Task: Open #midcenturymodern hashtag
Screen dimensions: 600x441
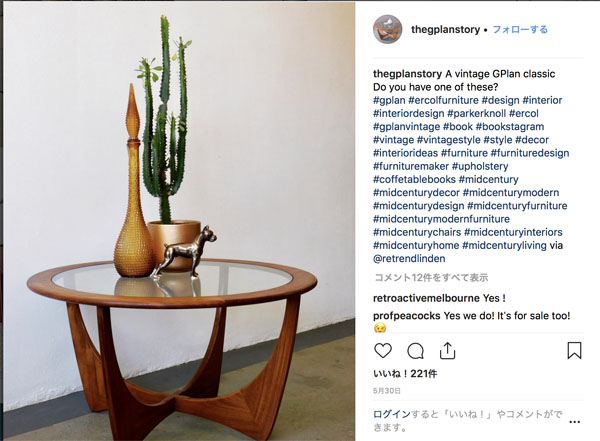Action: tap(511, 193)
